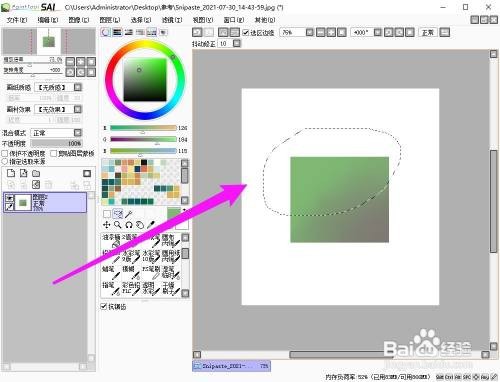Select the Hand pan tool

click(x=140, y=225)
